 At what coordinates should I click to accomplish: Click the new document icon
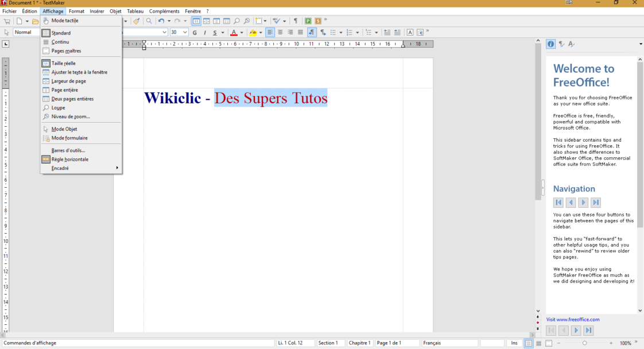20,21
